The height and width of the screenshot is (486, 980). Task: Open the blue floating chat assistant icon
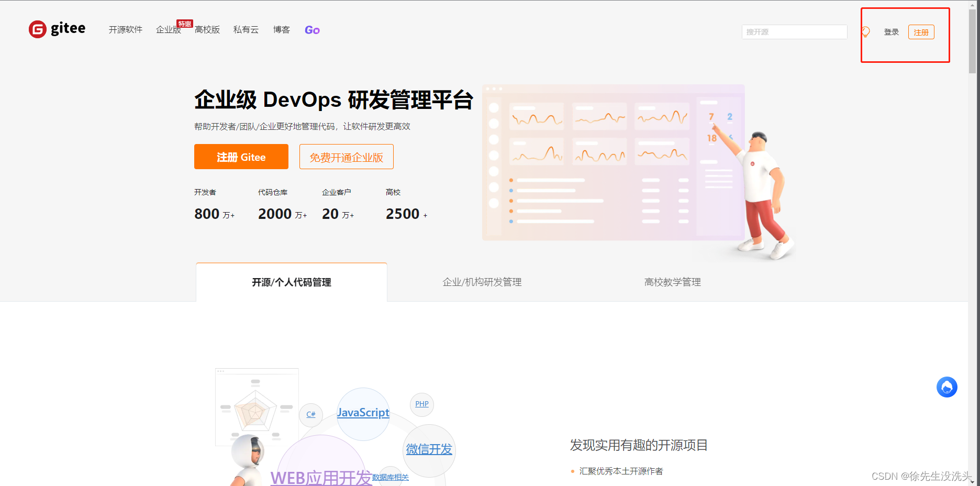click(x=946, y=387)
